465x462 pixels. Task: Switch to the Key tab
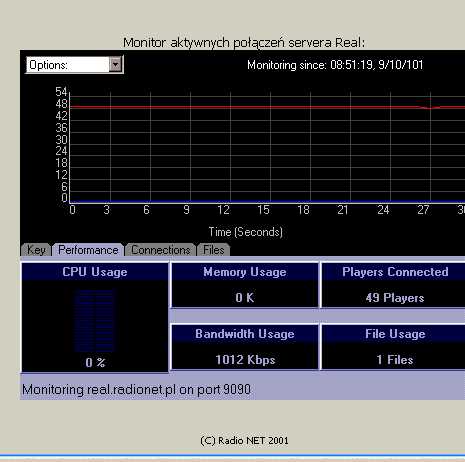[36, 250]
